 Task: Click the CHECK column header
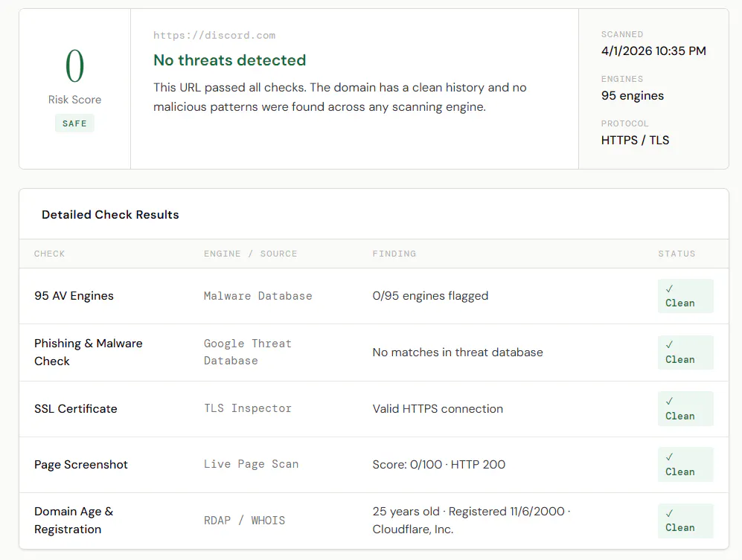tap(49, 254)
